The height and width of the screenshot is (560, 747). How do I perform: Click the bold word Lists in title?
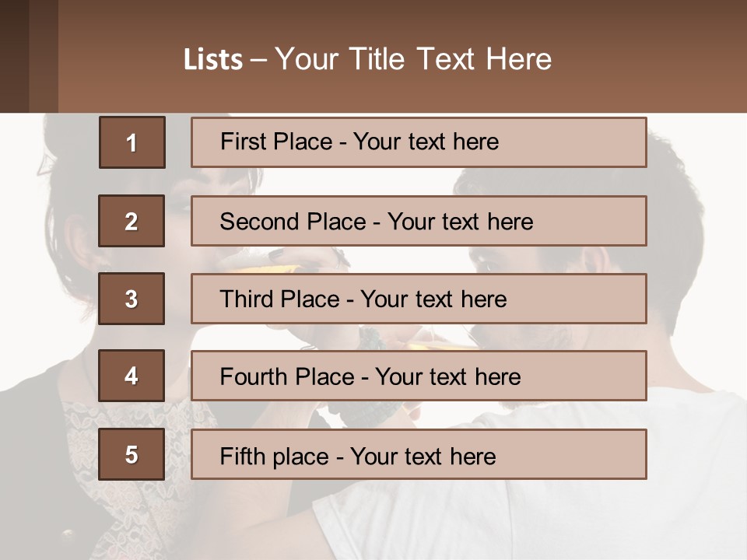pyautogui.click(x=213, y=60)
